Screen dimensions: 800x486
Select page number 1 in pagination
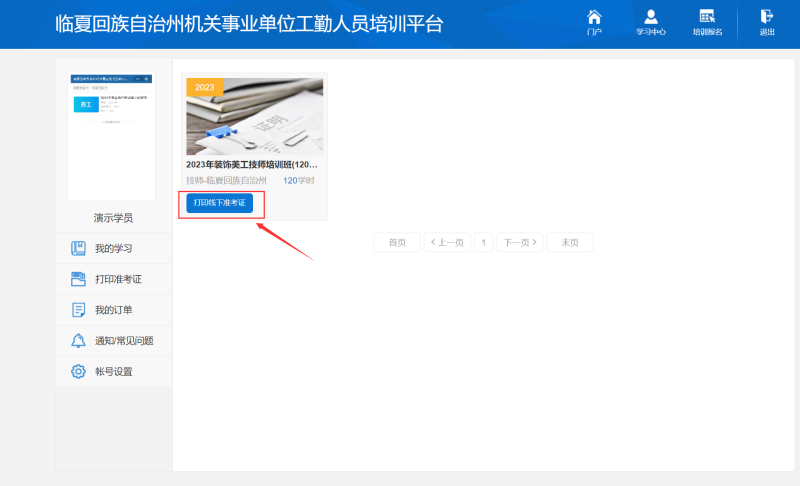point(484,242)
